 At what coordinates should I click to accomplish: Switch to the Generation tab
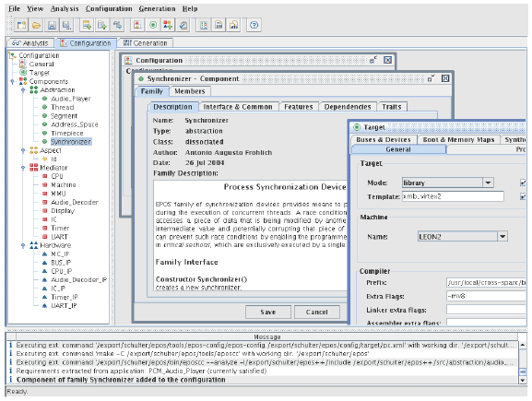(x=145, y=43)
